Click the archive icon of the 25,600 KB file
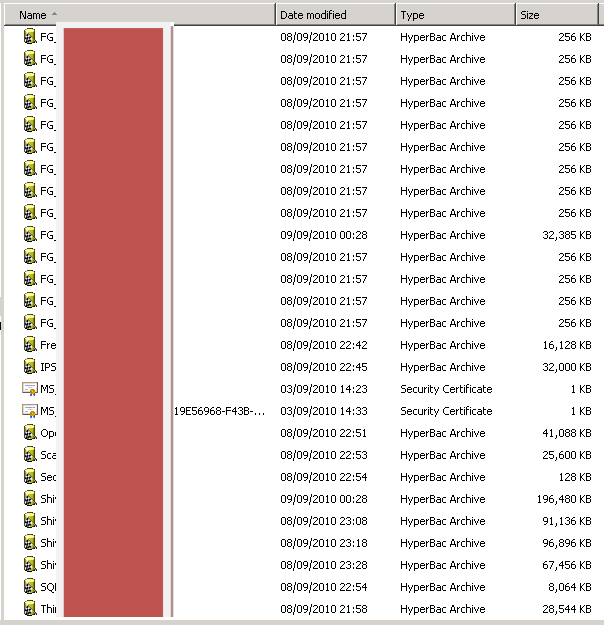 click(x=29, y=455)
